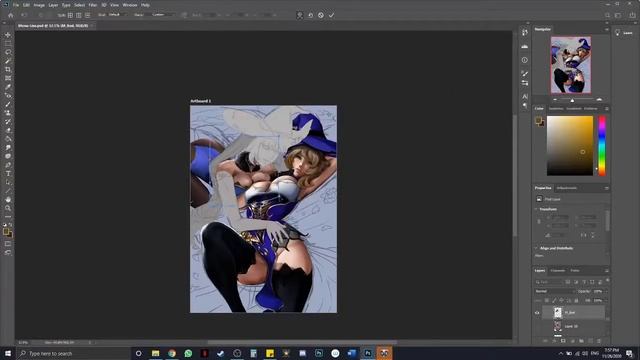Toggle lock position icon
This screenshot has width=640, height=360.
[561, 300]
